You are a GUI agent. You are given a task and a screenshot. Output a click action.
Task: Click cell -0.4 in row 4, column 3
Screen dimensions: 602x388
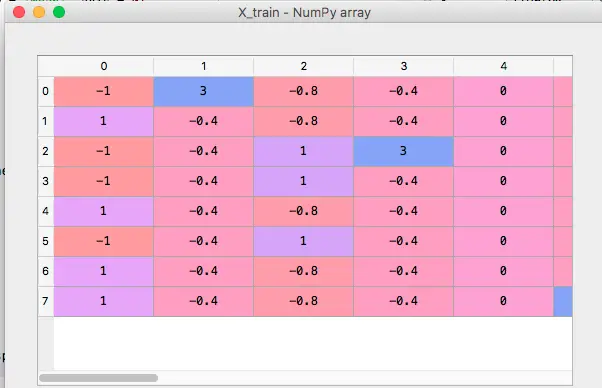point(404,211)
